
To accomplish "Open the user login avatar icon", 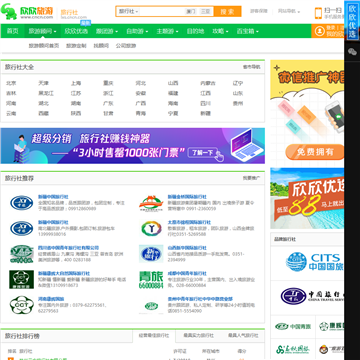I will pyautogui.click(x=320, y=31).
